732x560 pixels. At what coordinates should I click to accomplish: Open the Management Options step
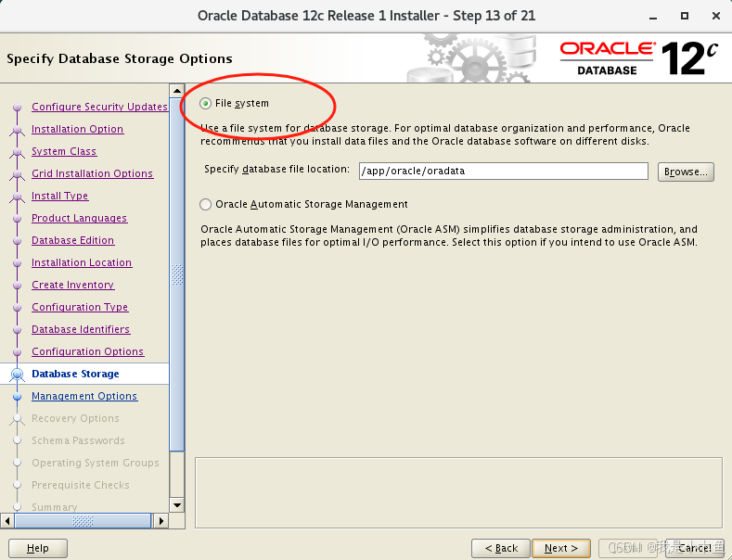pyautogui.click(x=84, y=396)
